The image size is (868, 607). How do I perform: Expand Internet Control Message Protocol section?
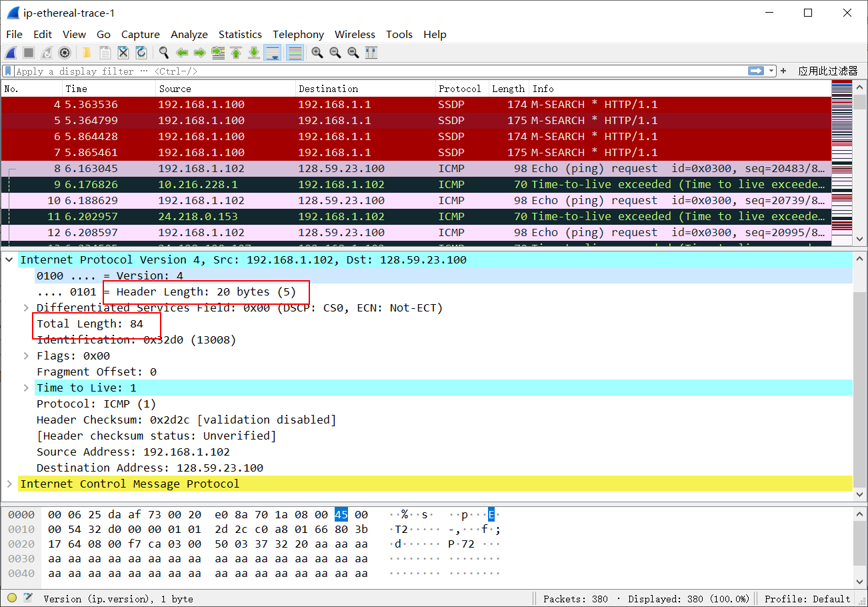click(x=9, y=484)
